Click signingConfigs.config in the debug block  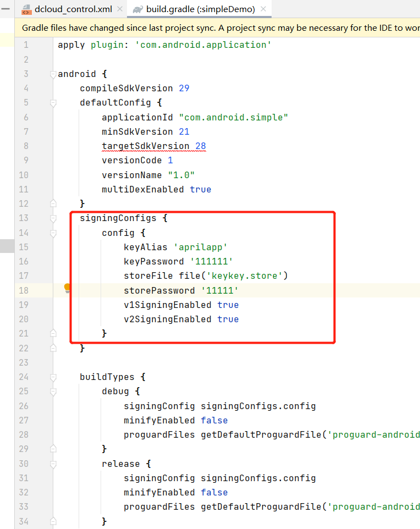pyautogui.click(x=258, y=406)
